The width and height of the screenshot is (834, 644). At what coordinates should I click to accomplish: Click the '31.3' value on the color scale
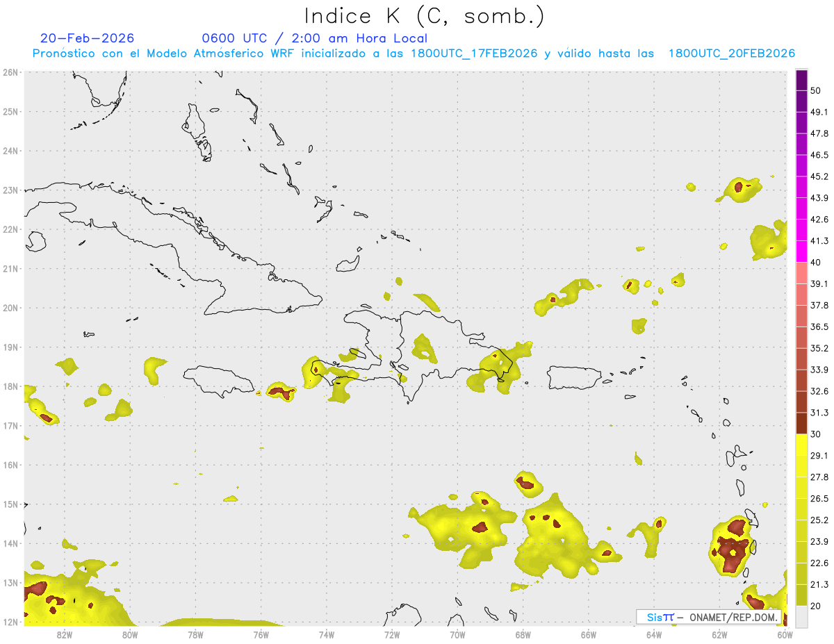coord(819,413)
